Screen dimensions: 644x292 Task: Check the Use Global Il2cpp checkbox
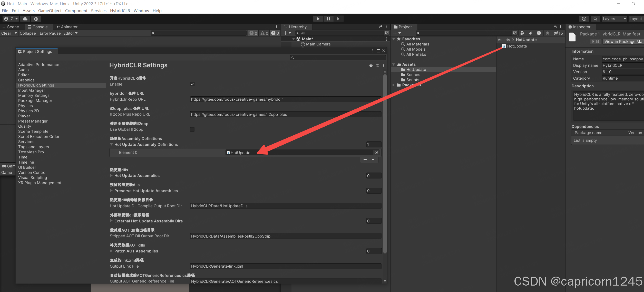(192, 129)
